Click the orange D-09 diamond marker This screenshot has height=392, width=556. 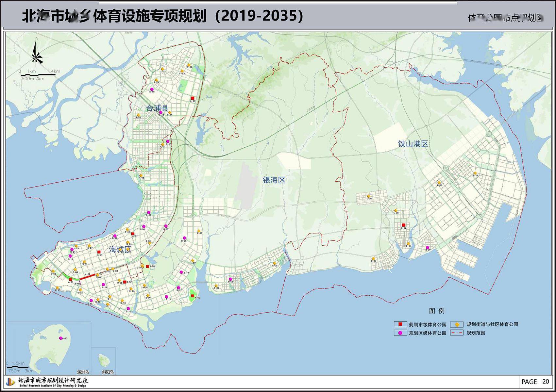pos(148,295)
